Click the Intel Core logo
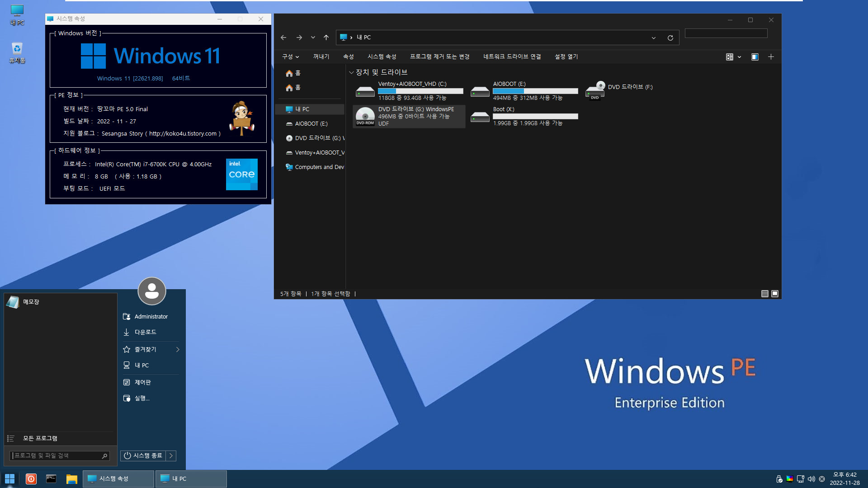This screenshot has width=868, height=488. 242,174
